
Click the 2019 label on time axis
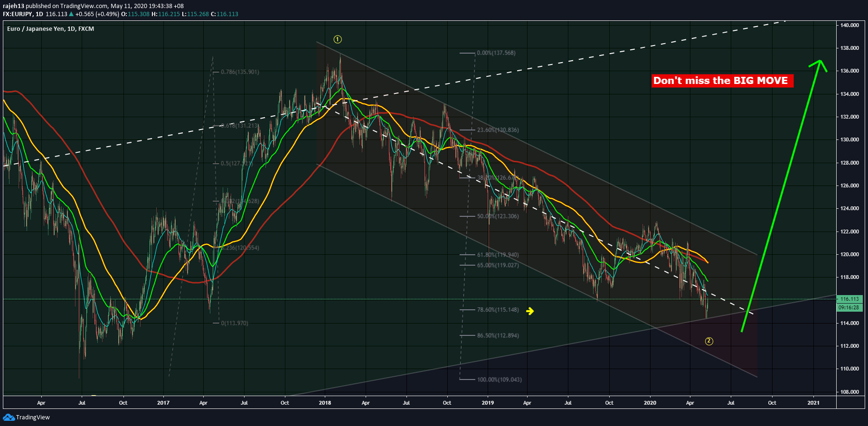pyautogui.click(x=488, y=403)
